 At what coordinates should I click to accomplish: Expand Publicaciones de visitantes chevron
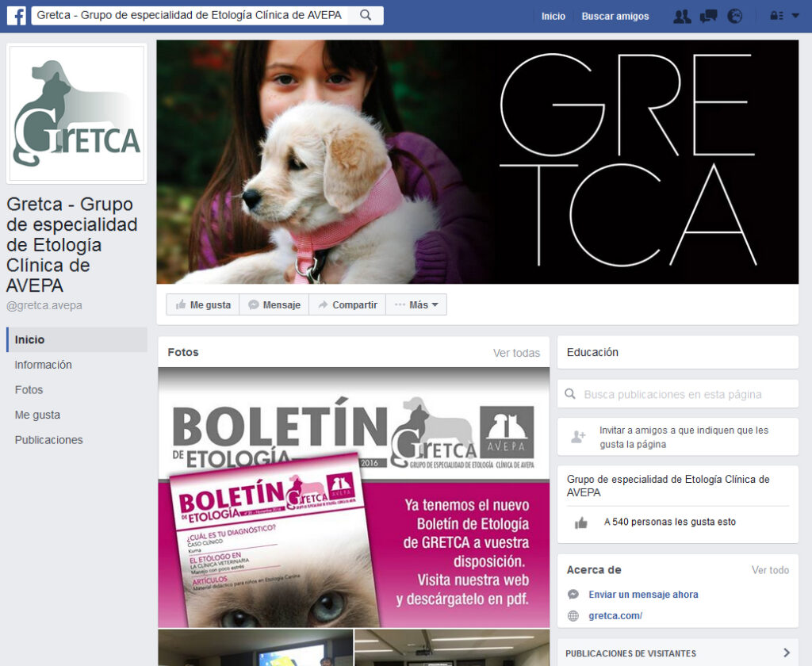[787, 653]
